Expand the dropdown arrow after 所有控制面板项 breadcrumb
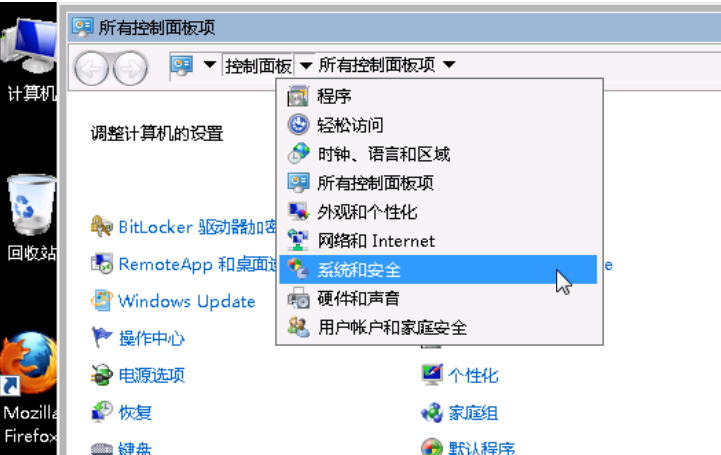The image size is (721, 455). tap(450, 65)
